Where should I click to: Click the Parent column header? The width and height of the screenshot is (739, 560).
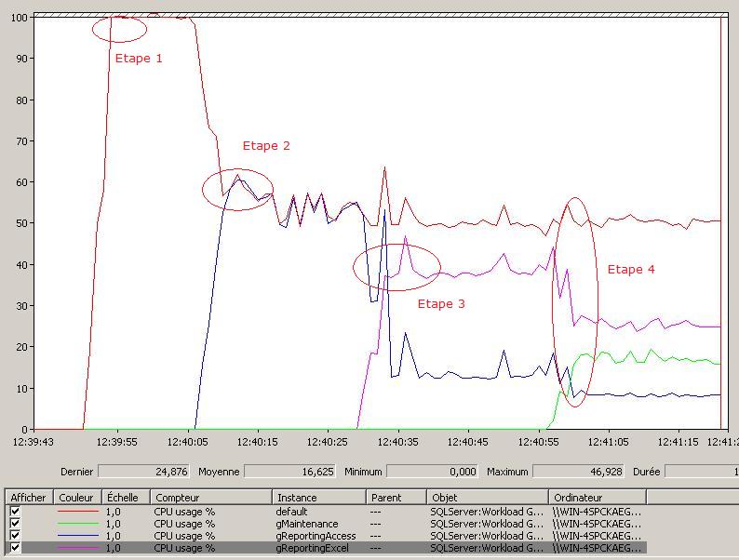pos(396,498)
